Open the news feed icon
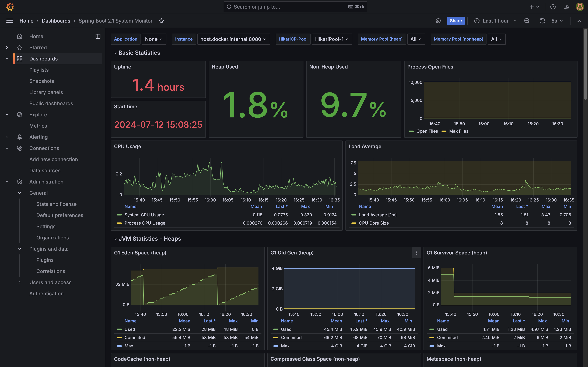 point(567,7)
